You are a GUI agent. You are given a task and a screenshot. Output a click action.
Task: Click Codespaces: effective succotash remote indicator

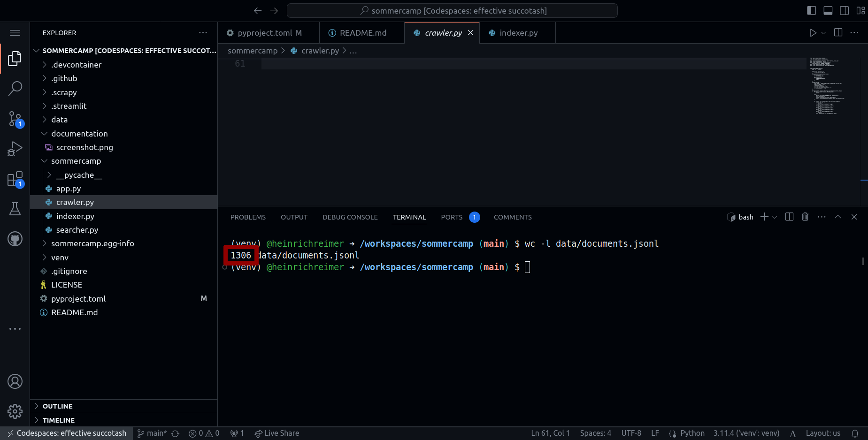point(67,433)
